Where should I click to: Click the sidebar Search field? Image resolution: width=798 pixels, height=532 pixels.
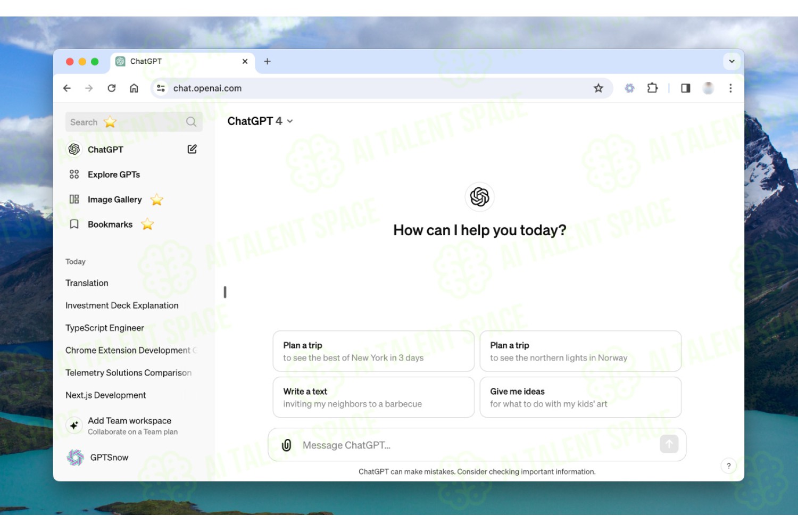point(134,122)
